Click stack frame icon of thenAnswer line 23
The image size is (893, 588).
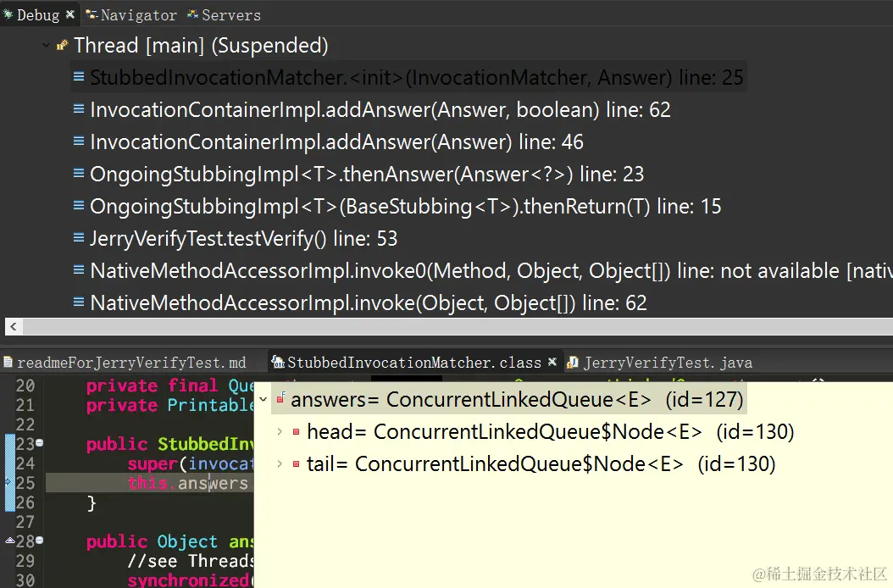79,173
